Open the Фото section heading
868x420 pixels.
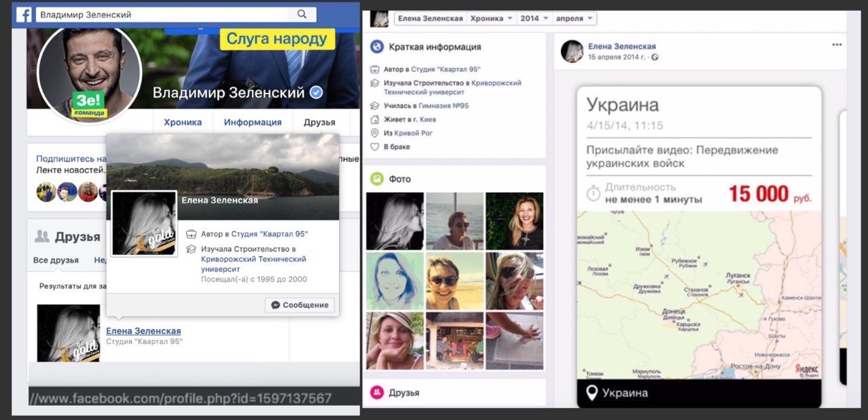tap(400, 180)
